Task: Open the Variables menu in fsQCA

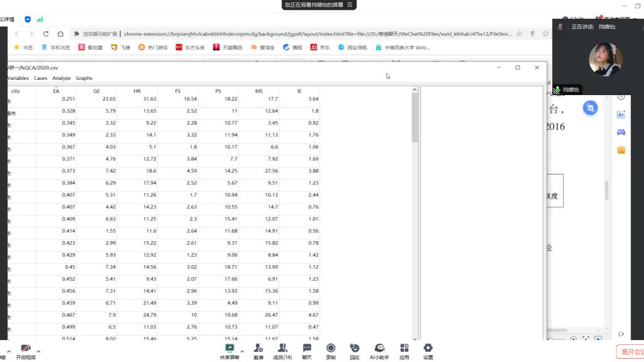Action: coord(18,78)
